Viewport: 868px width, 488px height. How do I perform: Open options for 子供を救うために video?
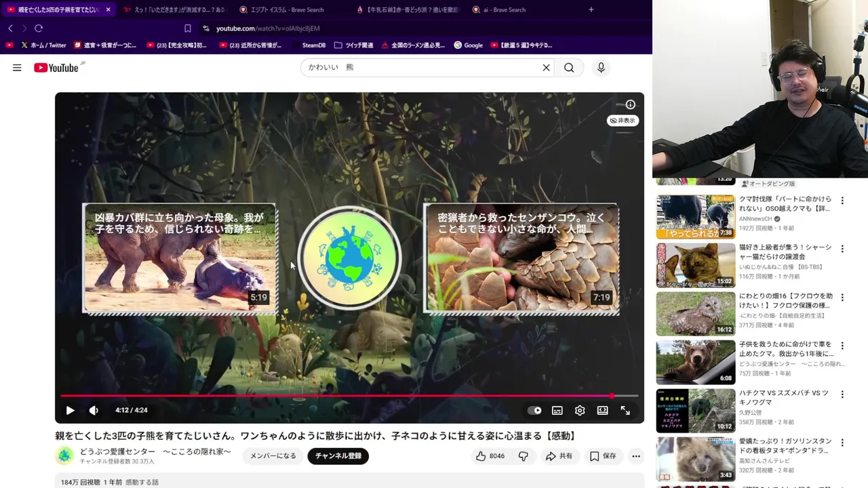(x=842, y=346)
